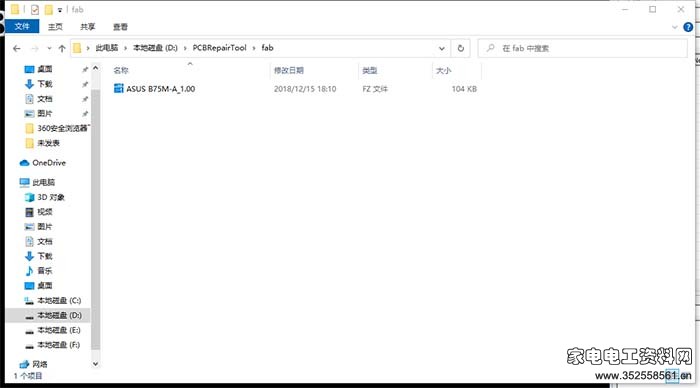The image size is (700, 388).
Task: Open the 360安全浏览器 folder in sidebar
Action: pyautogui.click(x=62, y=128)
